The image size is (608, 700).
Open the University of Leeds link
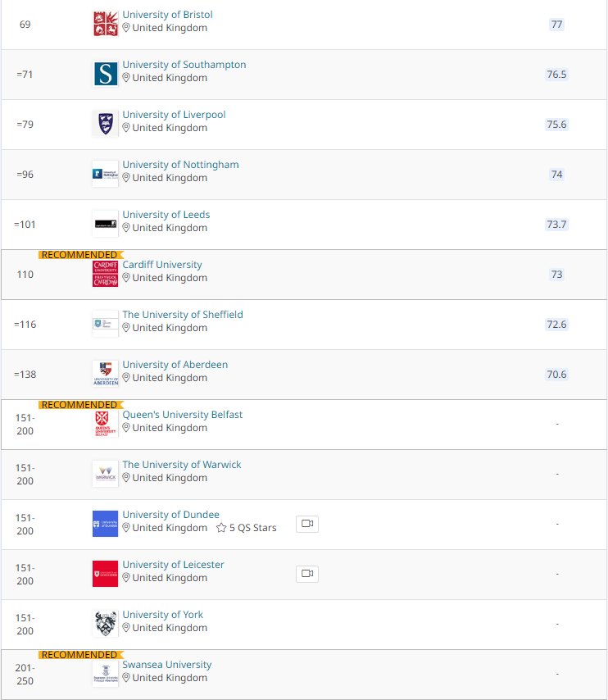click(166, 215)
